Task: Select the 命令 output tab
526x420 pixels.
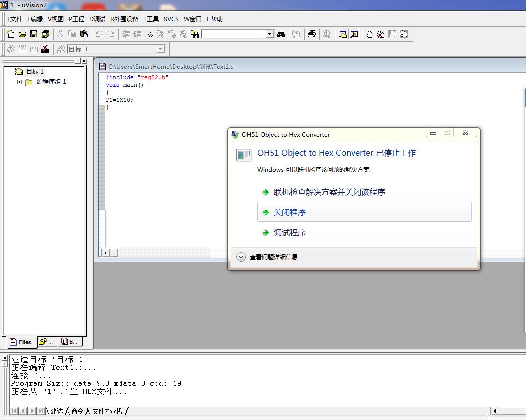Action: (x=77, y=411)
